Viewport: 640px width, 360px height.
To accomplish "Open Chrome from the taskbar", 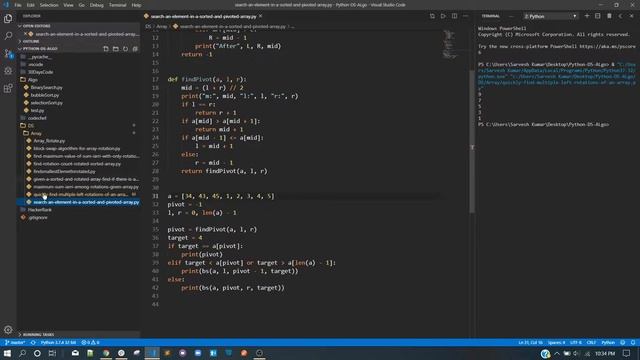I will pos(106,353).
